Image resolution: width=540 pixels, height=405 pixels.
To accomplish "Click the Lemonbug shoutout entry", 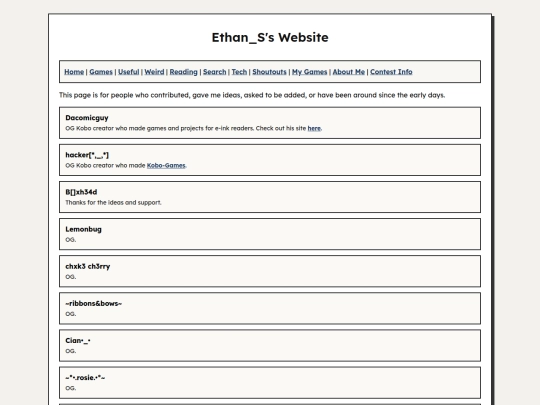I will tap(270, 234).
